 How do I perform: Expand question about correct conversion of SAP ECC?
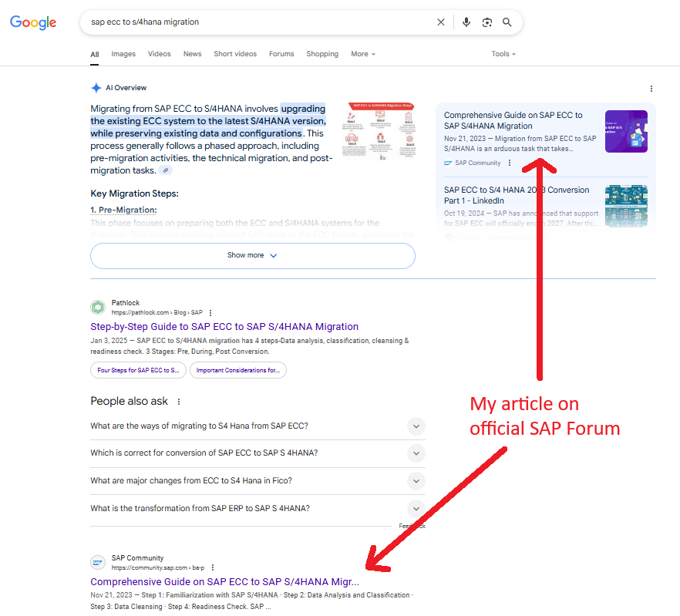pyautogui.click(x=258, y=453)
